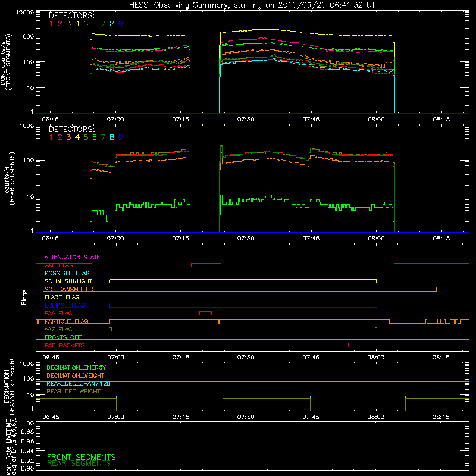Click the HESSI Observing Summary plot title
Image resolution: width=476 pixels, height=476 pixels.
coord(252,5)
